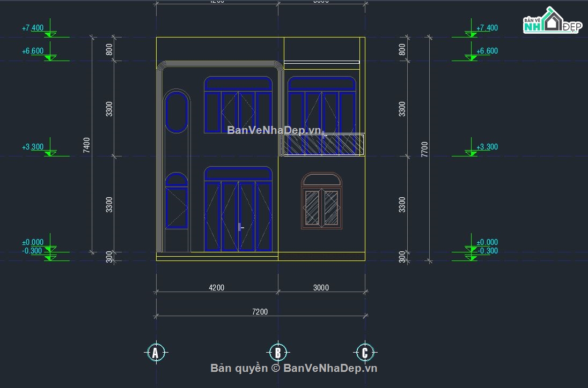Toggle selection of grid bubble A

(x=156, y=353)
